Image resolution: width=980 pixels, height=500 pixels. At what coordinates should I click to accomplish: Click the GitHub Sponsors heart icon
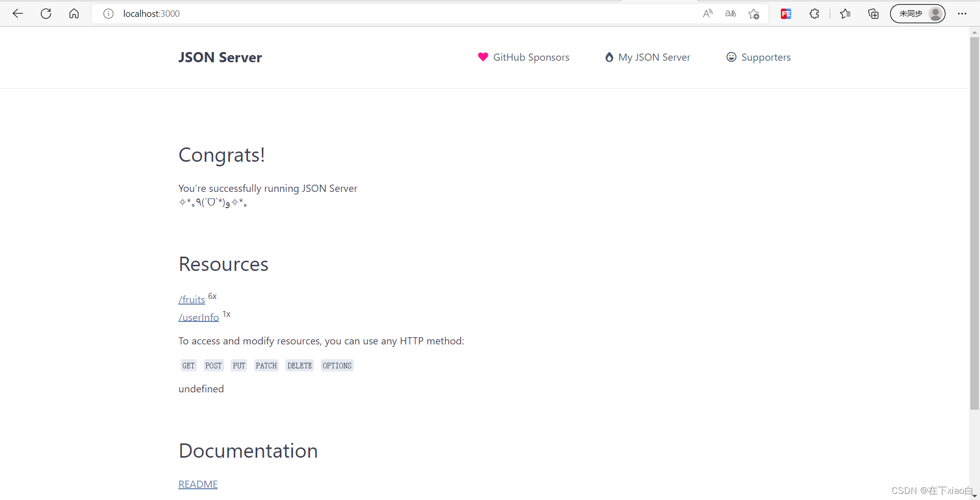point(482,57)
